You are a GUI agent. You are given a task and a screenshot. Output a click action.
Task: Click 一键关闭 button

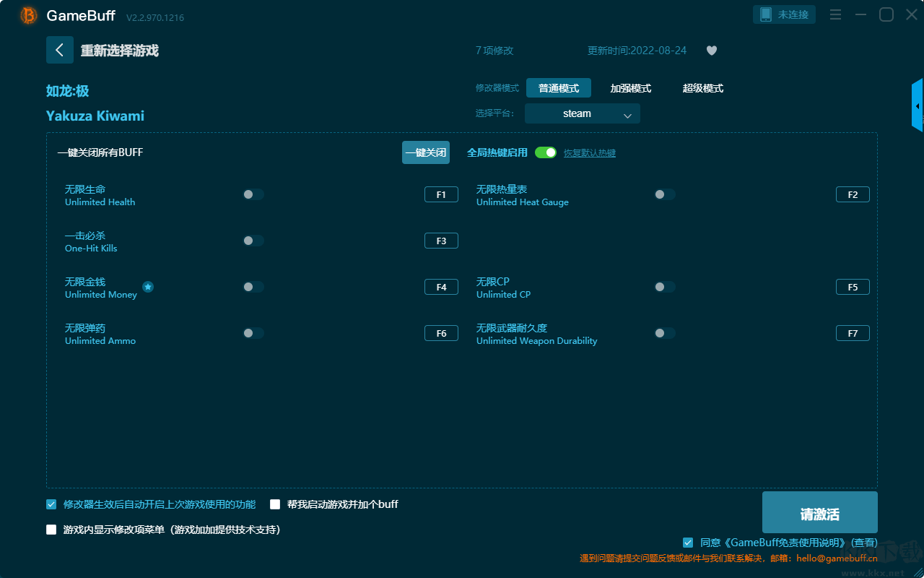426,152
